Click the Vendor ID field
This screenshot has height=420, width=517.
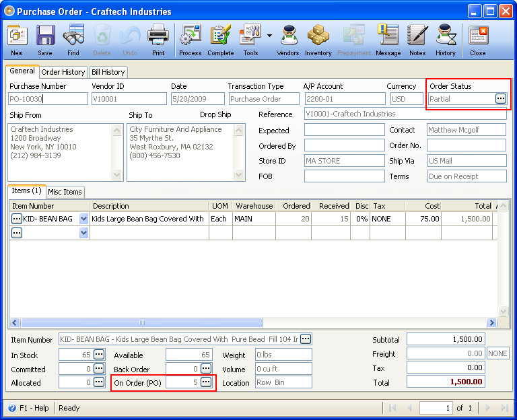[129, 99]
